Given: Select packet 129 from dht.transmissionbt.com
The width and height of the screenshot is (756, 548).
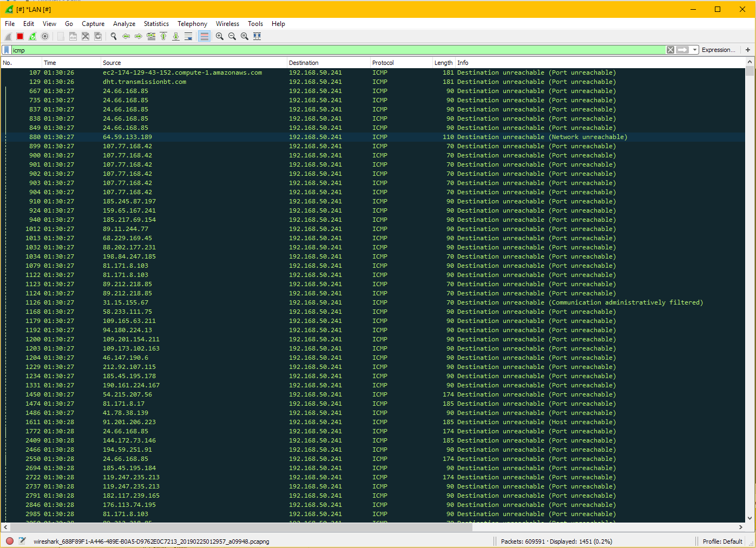Looking at the screenshot, I should point(373,82).
